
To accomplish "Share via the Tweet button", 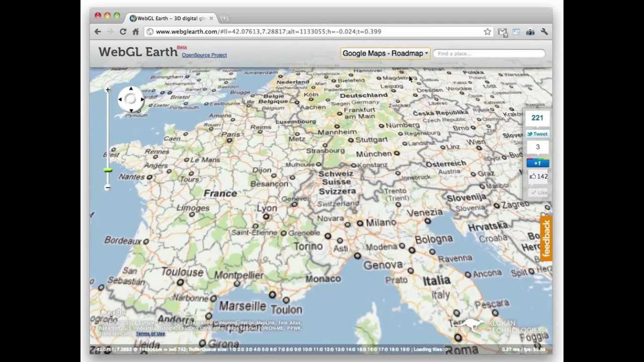I will click(x=537, y=134).
